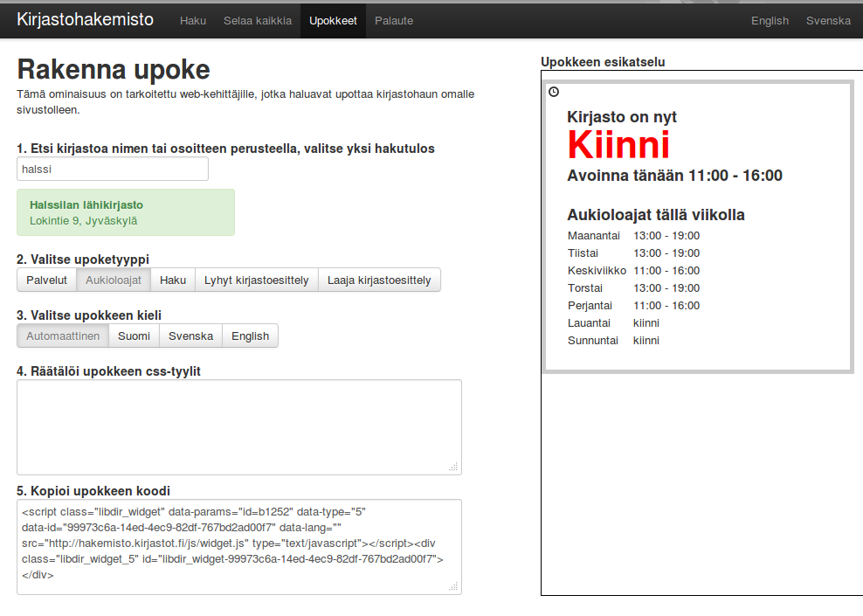Click the Tiistai row in opening hours

click(x=634, y=253)
